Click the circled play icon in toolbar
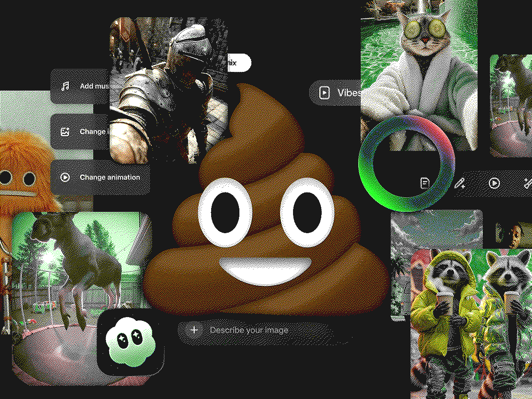The width and height of the screenshot is (532, 399). click(494, 183)
